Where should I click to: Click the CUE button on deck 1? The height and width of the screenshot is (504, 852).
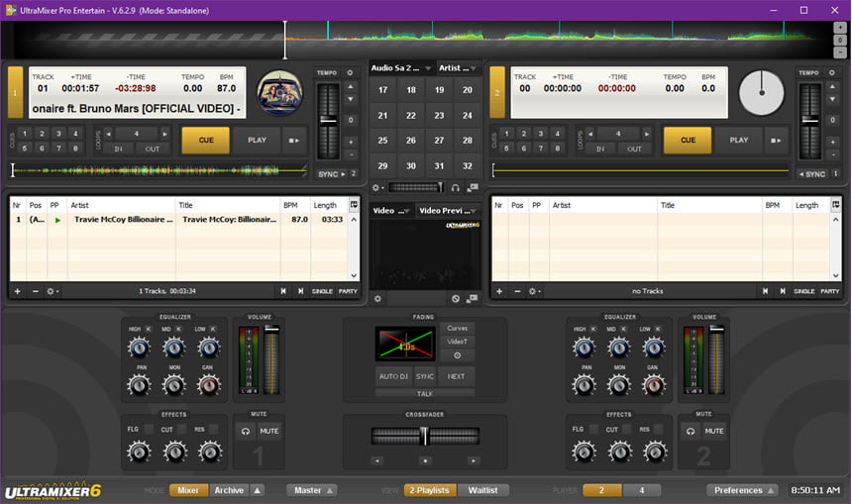point(206,141)
